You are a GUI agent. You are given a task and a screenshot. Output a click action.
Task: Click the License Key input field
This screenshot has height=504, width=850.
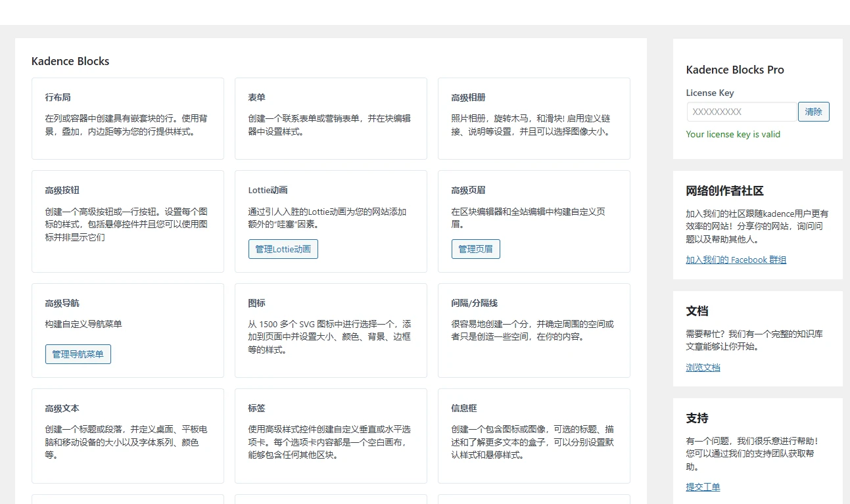click(x=742, y=112)
